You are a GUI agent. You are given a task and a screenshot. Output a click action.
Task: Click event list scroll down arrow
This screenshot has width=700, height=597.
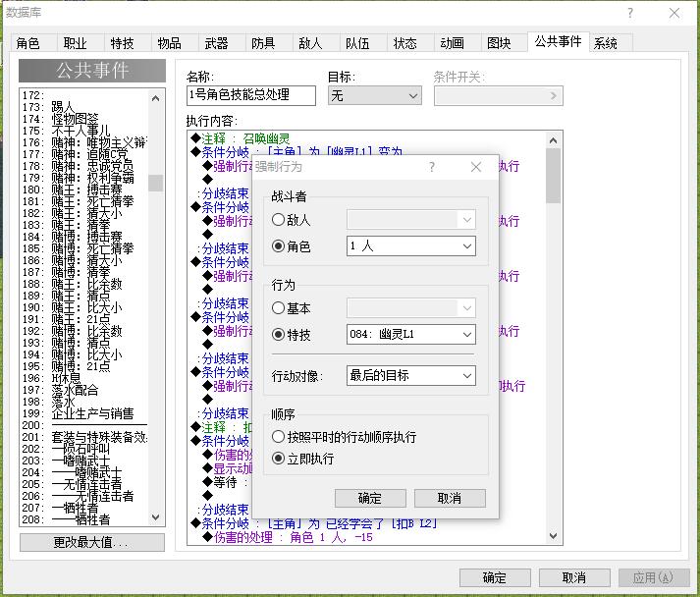coord(155,517)
